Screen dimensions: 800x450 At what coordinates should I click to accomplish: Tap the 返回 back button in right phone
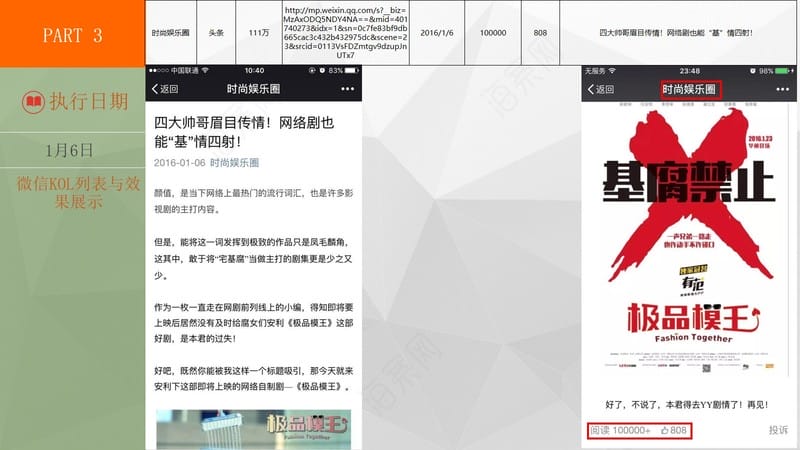coord(601,89)
